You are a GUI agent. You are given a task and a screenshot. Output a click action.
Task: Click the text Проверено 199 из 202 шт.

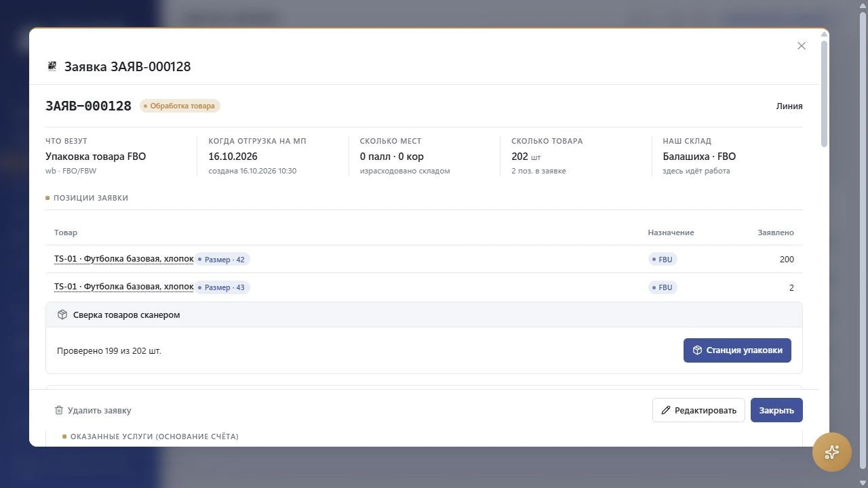(109, 350)
